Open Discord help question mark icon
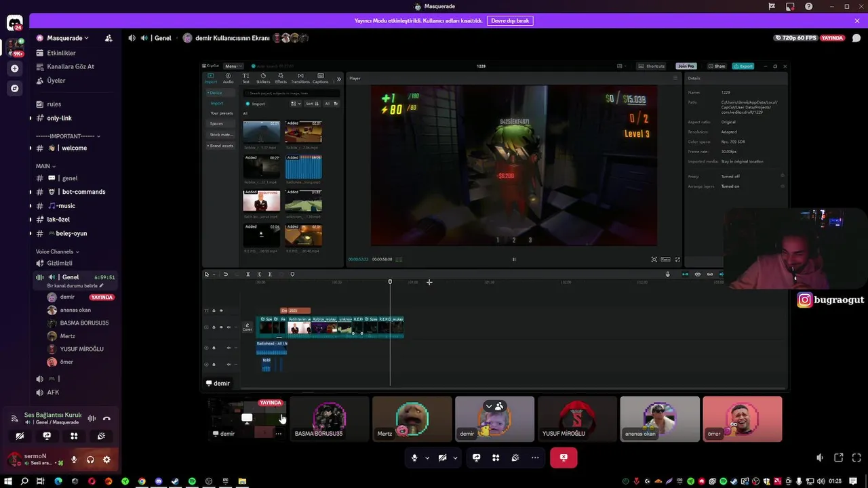Viewport: 868px width, 488px height. (x=808, y=6)
